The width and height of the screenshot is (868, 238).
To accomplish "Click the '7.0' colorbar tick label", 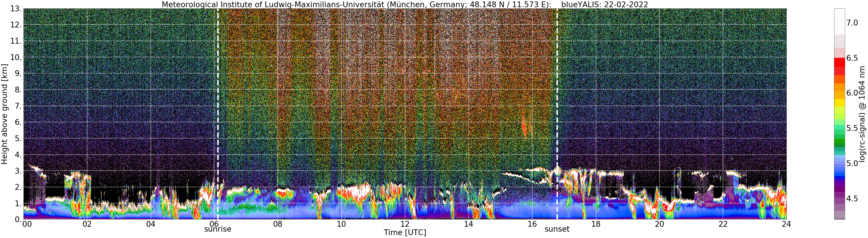I will click(852, 23).
